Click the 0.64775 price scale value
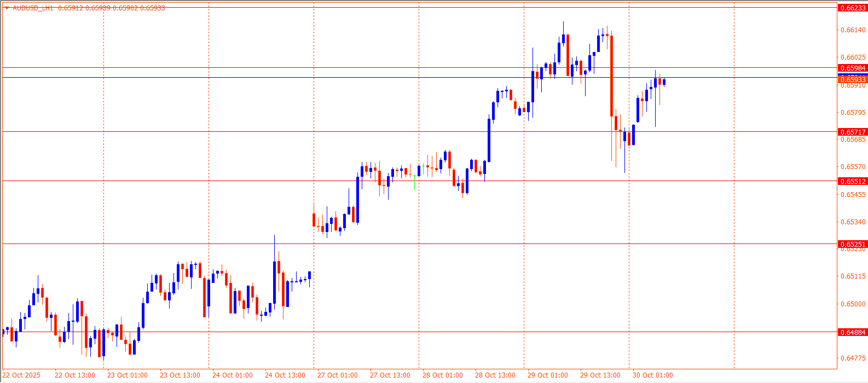The height and width of the screenshot is (383, 868). pyautogui.click(x=853, y=359)
